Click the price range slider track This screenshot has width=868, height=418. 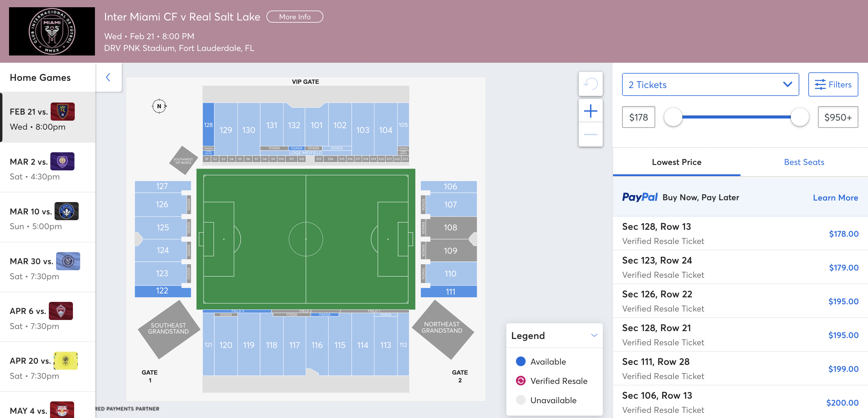[x=736, y=117]
